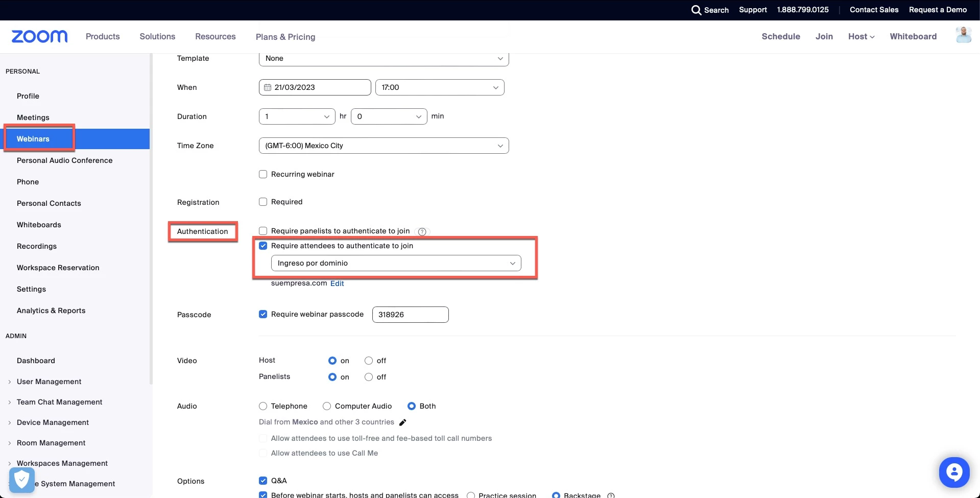Open the Host menu dropdown
The image size is (980, 498).
(862, 36)
